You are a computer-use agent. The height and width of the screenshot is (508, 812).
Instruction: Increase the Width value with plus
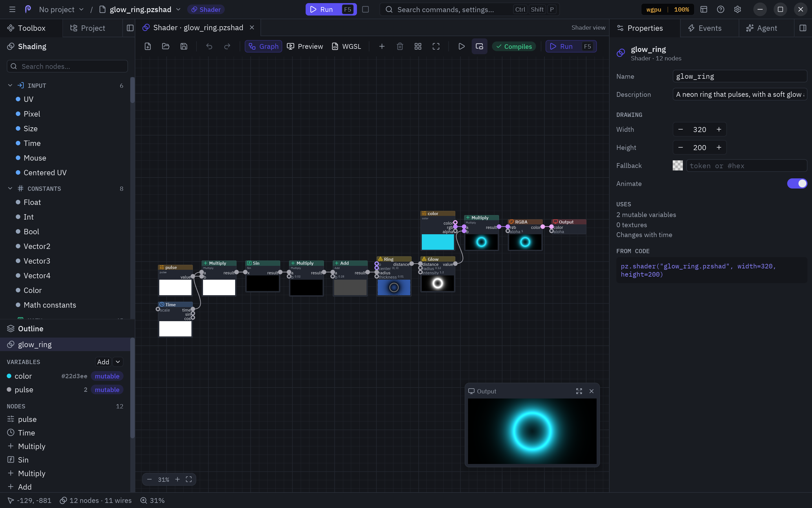pos(719,129)
